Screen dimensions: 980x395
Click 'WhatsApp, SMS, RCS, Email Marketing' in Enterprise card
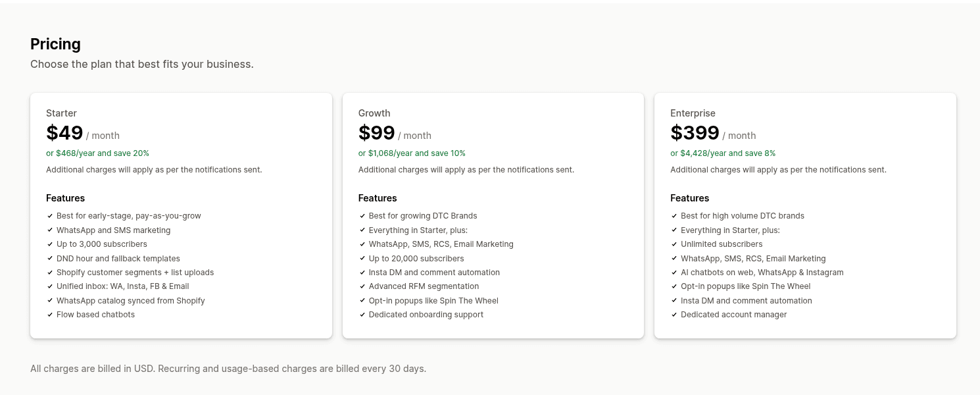point(753,259)
